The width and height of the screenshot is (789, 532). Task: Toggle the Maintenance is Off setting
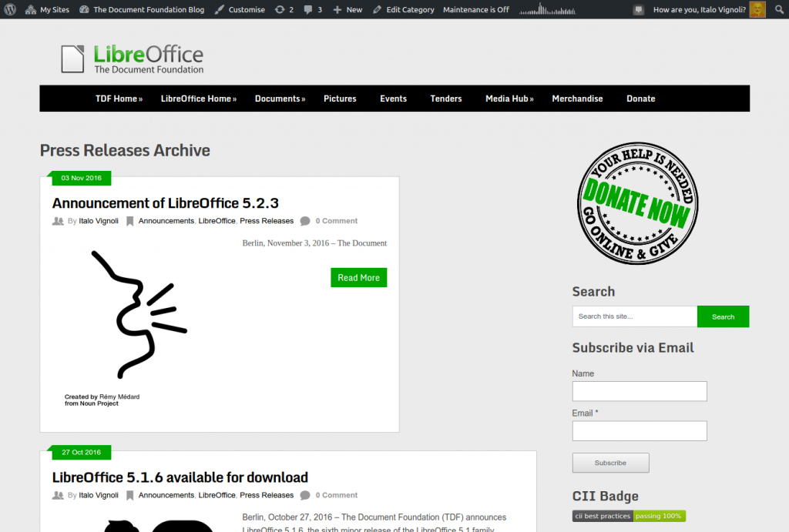[x=475, y=9]
